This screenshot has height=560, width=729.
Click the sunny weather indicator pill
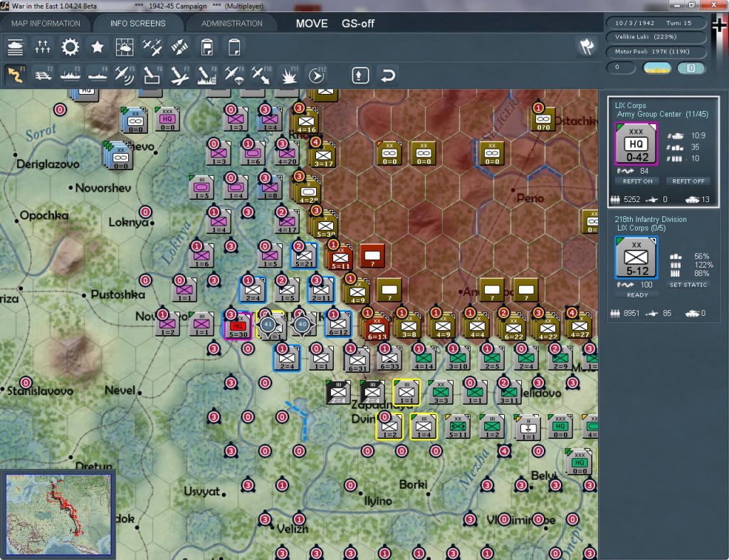[656, 68]
